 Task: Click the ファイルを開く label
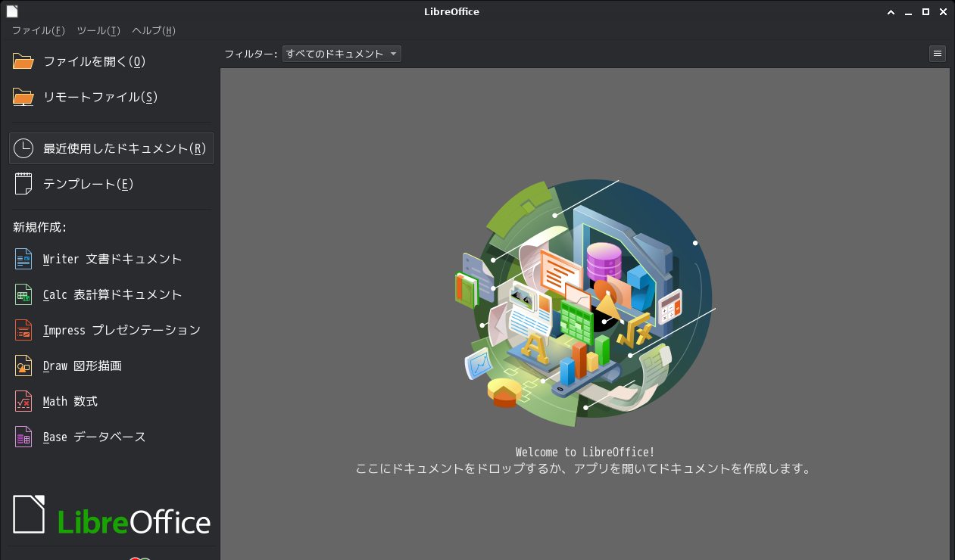click(x=94, y=61)
